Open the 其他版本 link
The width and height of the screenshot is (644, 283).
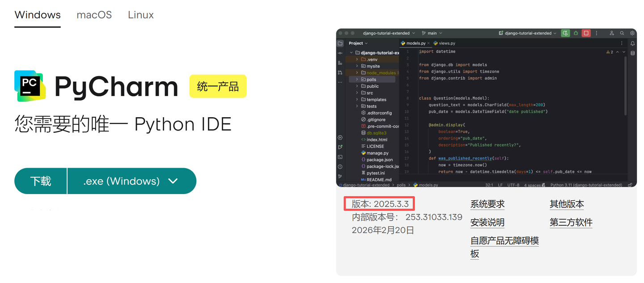point(567,204)
